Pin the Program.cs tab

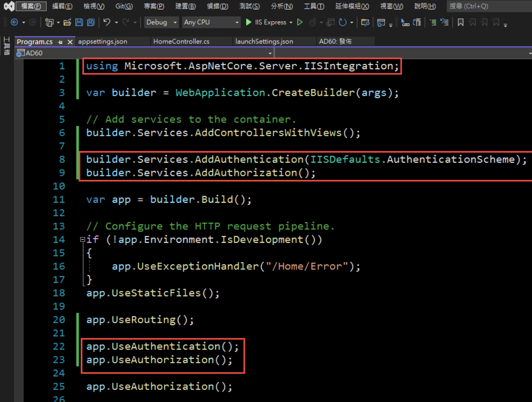click(x=60, y=42)
